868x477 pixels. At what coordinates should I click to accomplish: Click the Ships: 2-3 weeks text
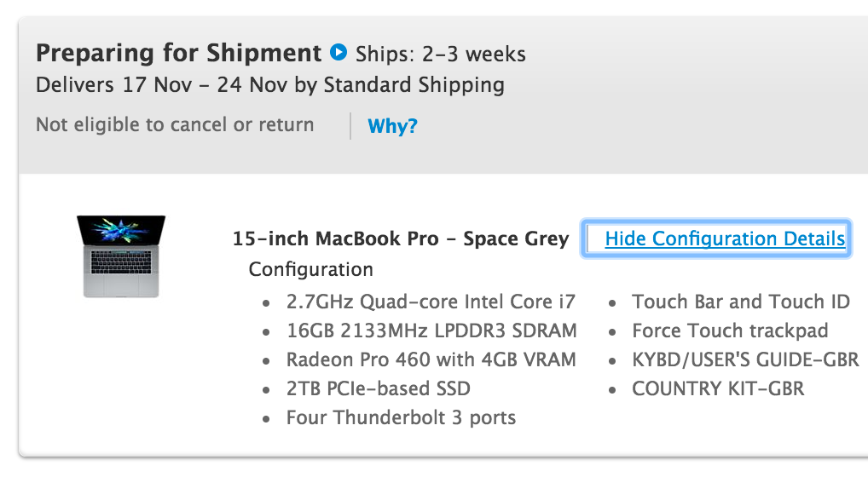pyautogui.click(x=441, y=55)
